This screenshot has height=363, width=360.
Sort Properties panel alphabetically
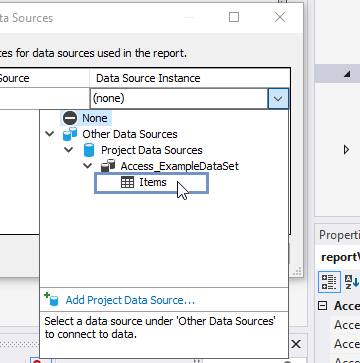pos(351,282)
